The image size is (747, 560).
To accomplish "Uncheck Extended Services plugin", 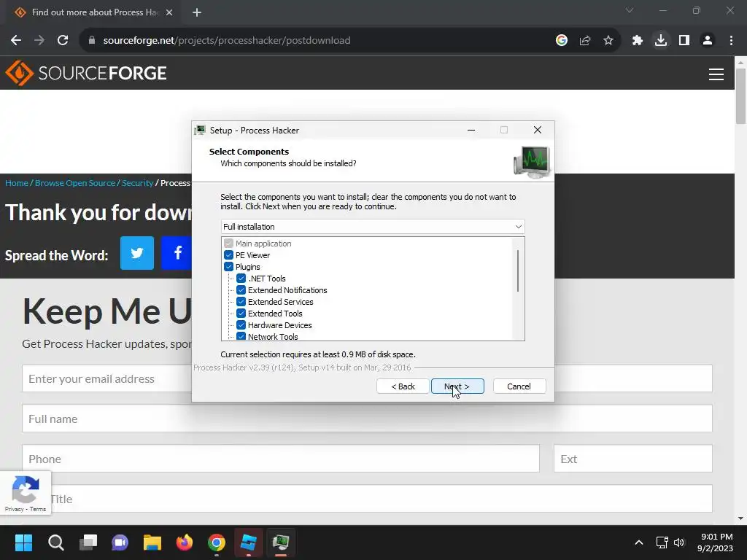I will [x=241, y=302].
